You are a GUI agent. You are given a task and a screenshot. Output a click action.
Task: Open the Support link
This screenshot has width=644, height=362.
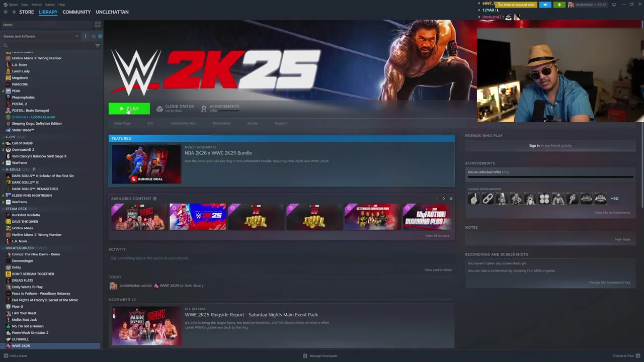[x=281, y=123]
